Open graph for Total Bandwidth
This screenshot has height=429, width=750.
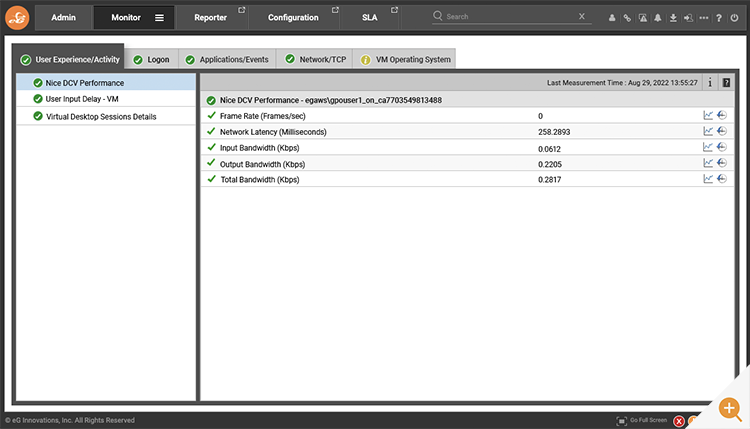(x=708, y=178)
